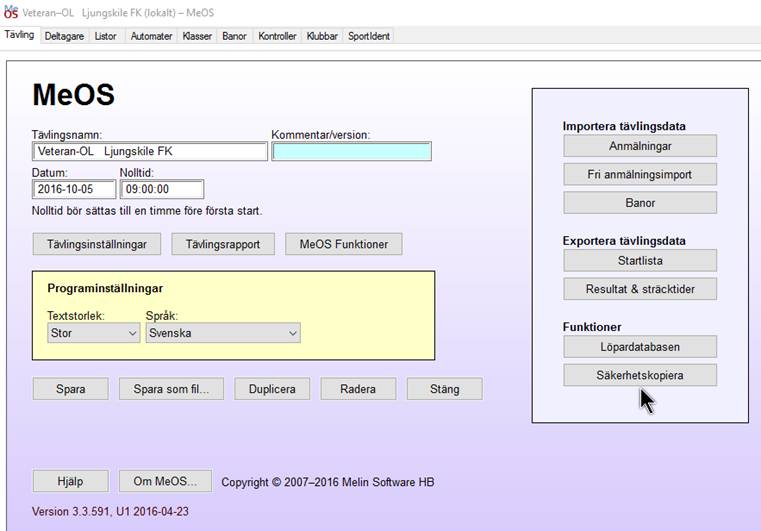
Task: Import entries with Anmälningar button
Action: click(x=640, y=146)
